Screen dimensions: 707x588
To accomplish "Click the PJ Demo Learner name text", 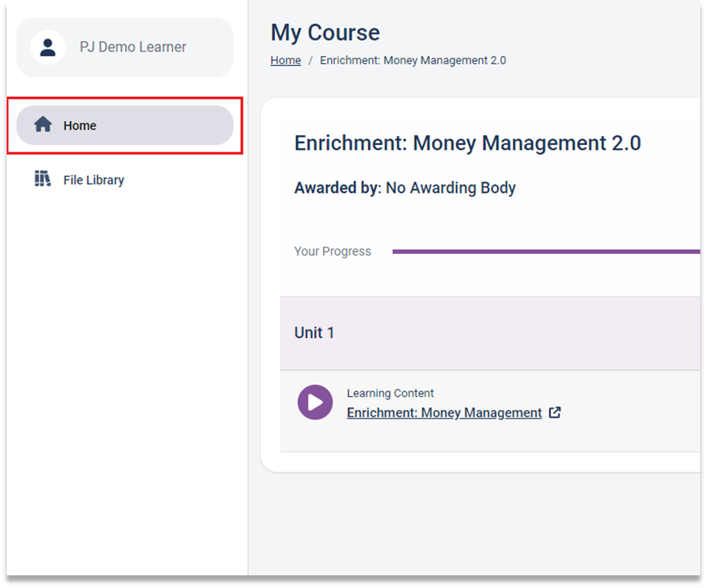I will (x=133, y=47).
